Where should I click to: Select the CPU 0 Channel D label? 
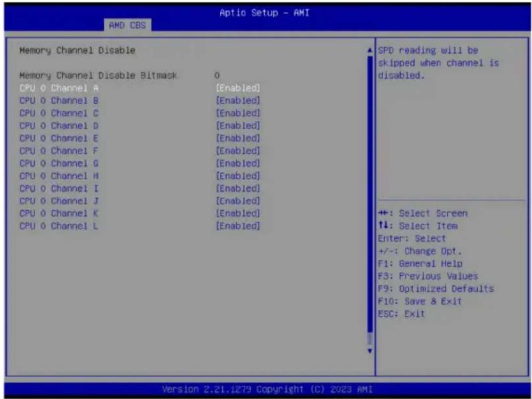pos(59,125)
